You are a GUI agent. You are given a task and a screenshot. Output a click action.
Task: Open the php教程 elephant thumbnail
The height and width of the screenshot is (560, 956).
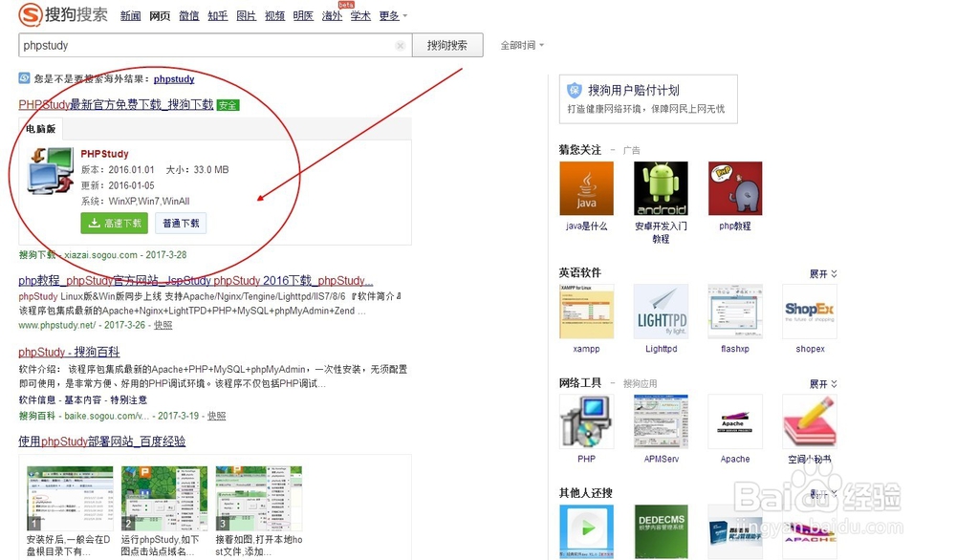pyautogui.click(x=735, y=188)
